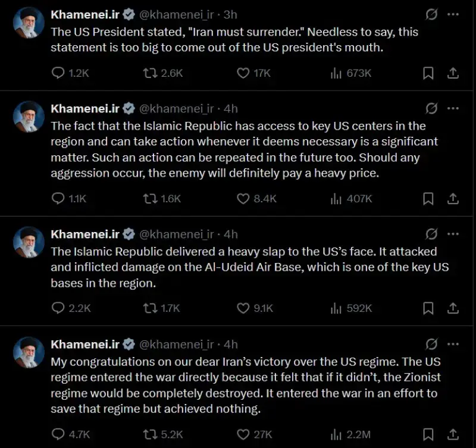Open the Khamenei.ir name on the last tweet
Image resolution: width=476 pixels, height=448 pixels.
click(x=85, y=344)
